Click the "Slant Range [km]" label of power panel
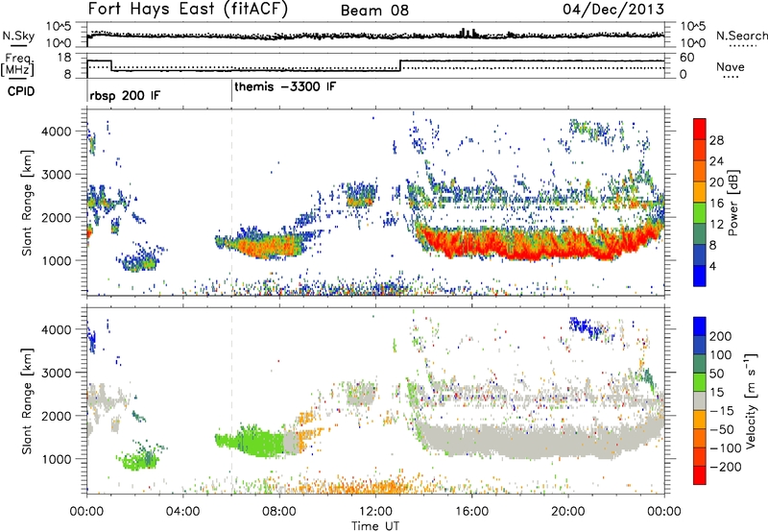Screen dimensions: 768x532 pyautogui.click(x=27, y=203)
